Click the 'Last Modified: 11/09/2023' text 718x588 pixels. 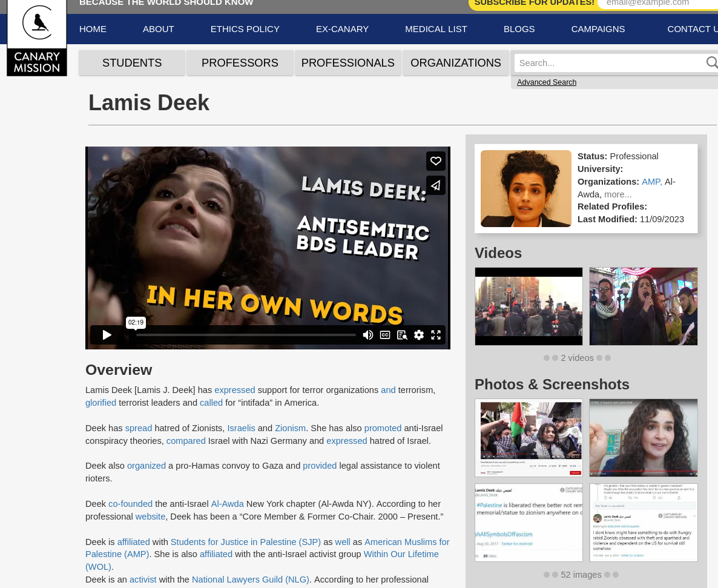631,219
